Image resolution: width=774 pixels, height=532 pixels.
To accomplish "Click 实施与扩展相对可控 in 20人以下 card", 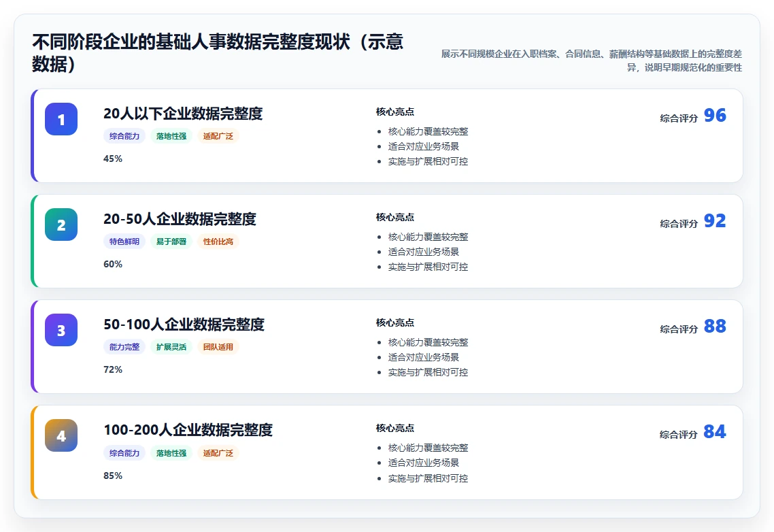I will pyautogui.click(x=428, y=161).
